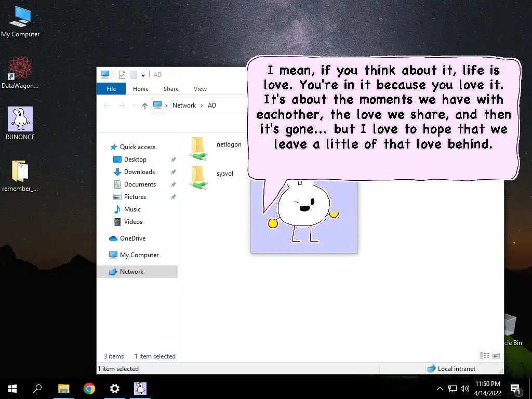This screenshot has width=532, height=399.
Task: Click the netlogon folder name
Action: pos(229,144)
